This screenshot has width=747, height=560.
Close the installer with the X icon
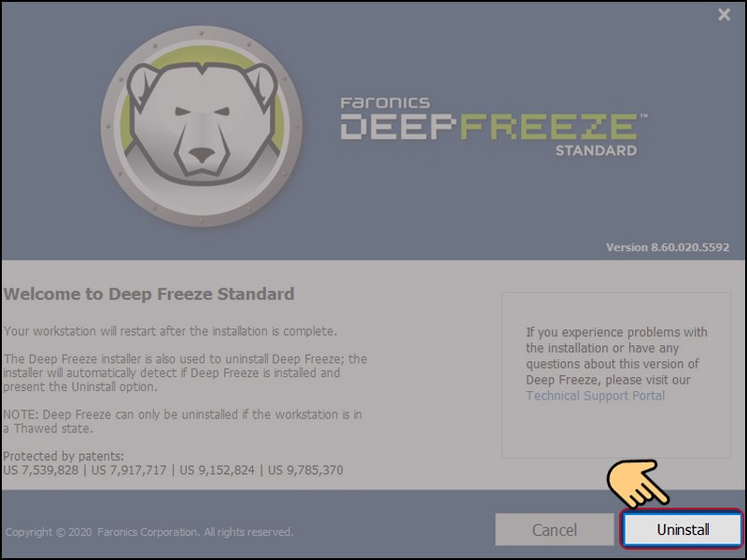(725, 15)
